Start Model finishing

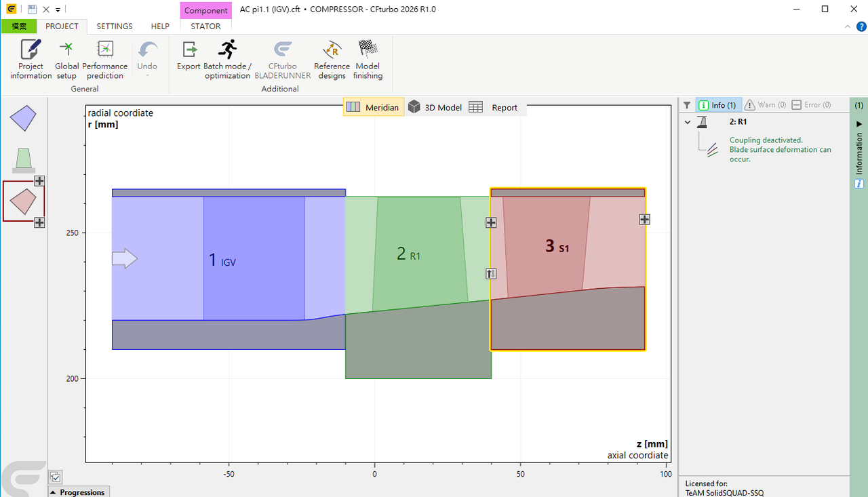click(368, 60)
